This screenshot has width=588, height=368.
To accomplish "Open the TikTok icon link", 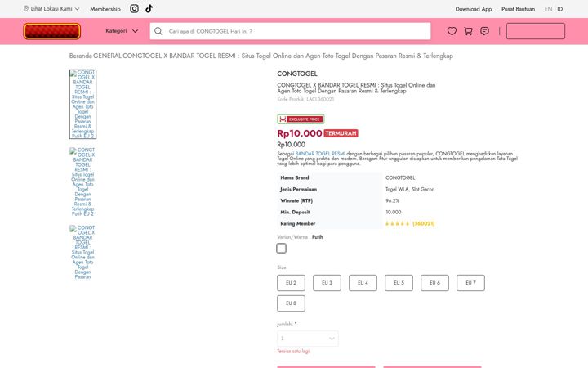I will (x=149, y=9).
